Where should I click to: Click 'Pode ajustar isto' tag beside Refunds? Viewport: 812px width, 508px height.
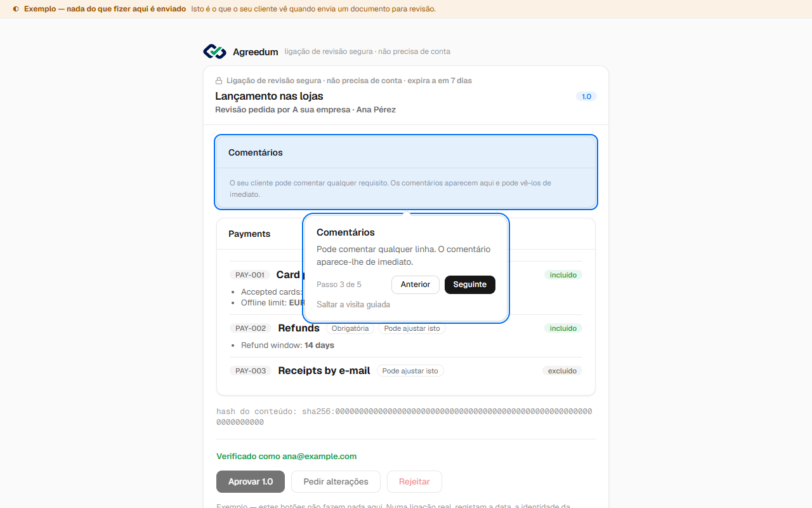pos(412,328)
